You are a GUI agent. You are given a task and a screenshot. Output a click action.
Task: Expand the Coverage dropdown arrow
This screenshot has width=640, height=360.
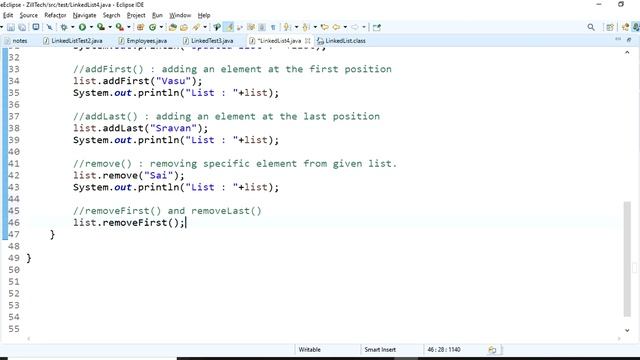click(x=110, y=27)
